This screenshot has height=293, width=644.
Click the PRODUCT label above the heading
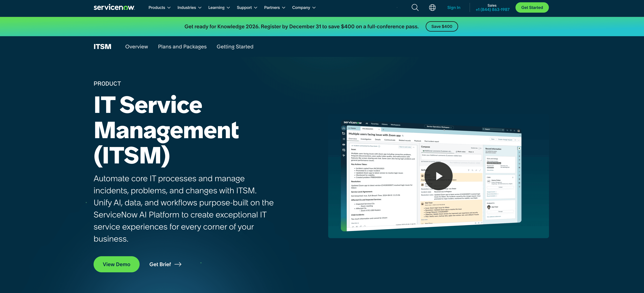[x=107, y=84]
